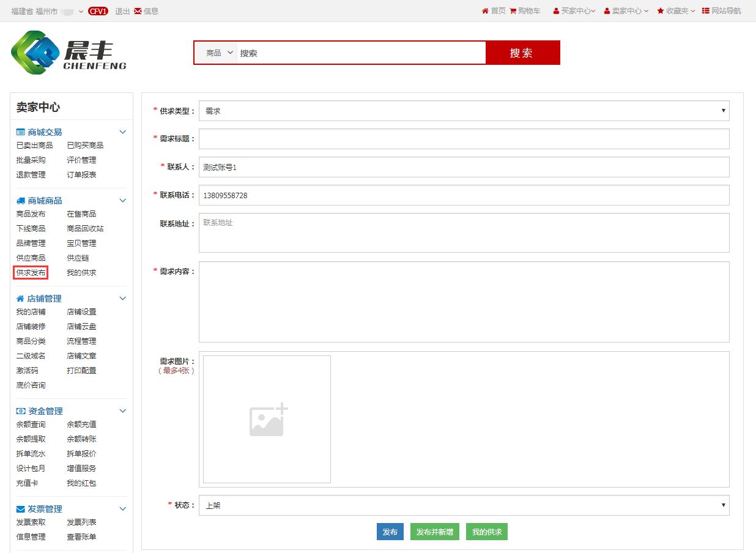Collapse the 资金管理 section chevron
756x553 pixels.
[x=122, y=411]
